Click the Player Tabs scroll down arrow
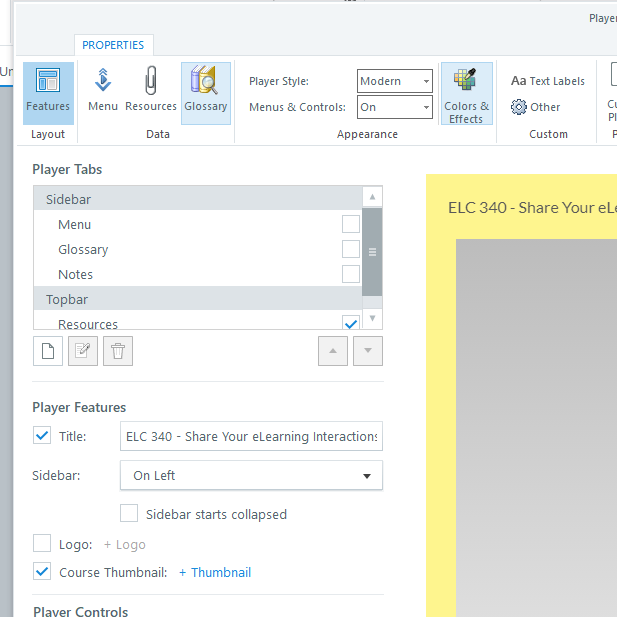This screenshot has width=617, height=617. (x=372, y=318)
